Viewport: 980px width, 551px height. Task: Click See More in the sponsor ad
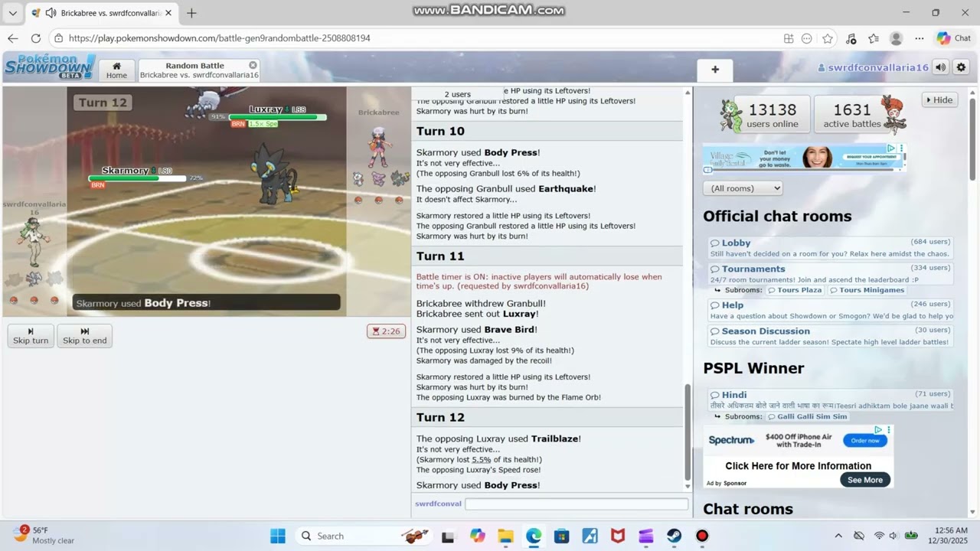865,480
